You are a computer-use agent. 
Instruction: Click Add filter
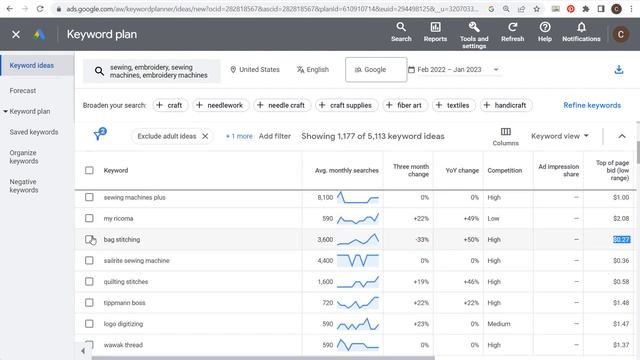pyautogui.click(x=275, y=136)
